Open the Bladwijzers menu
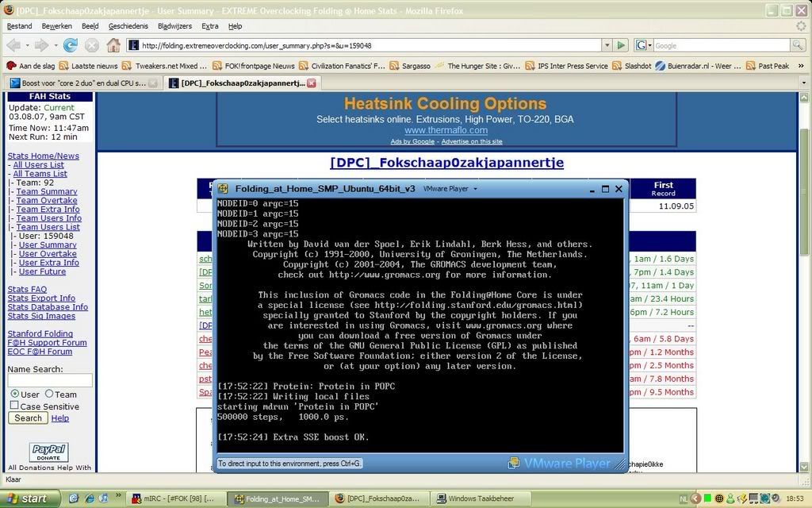812x508 pixels. 175,26
